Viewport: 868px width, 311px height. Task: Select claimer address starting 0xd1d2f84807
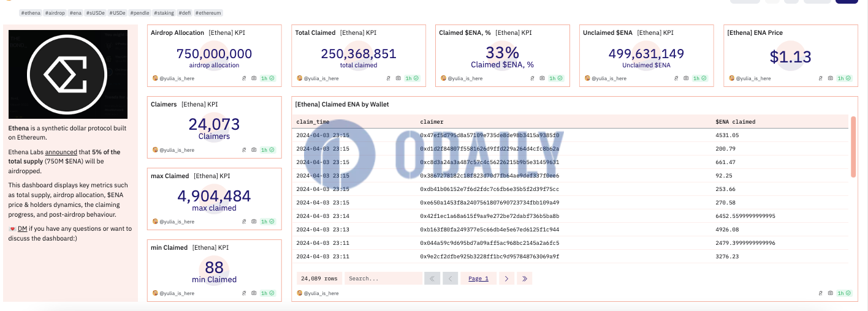click(490, 149)
